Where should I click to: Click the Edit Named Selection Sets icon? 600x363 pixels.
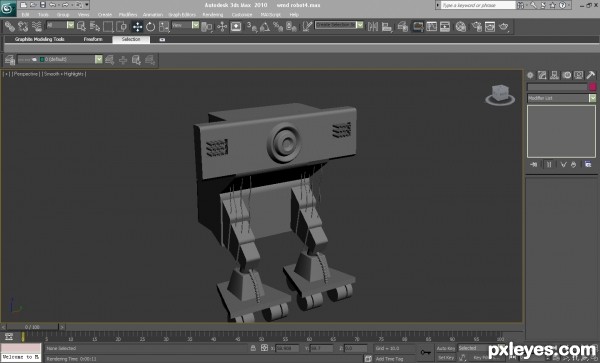(307, 26)
